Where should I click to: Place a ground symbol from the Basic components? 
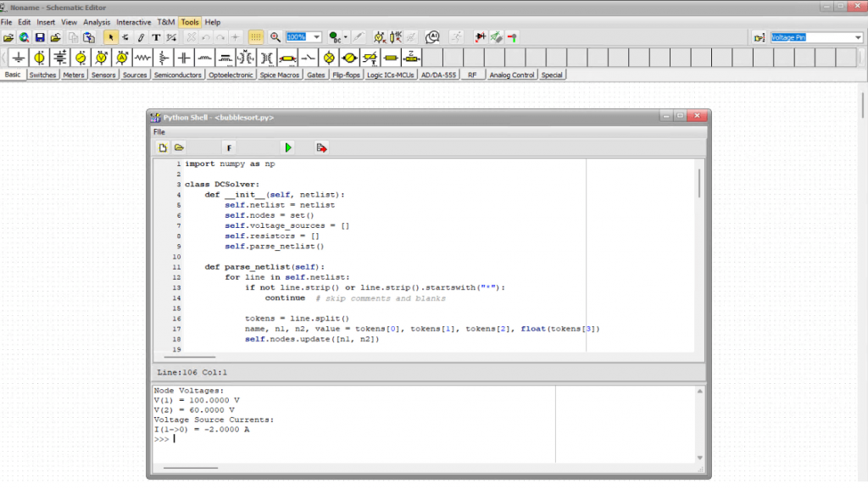click(18, 58)
